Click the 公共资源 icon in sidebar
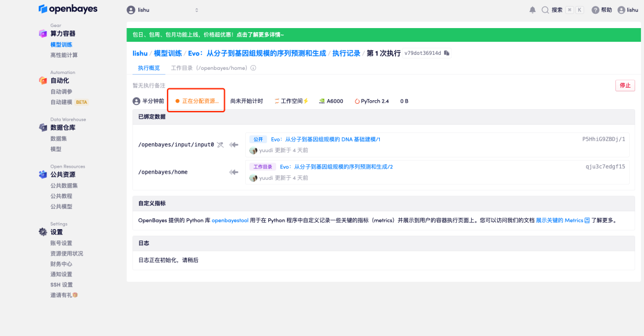The width and height of the screenshot is (644, 336). point(42,175)
